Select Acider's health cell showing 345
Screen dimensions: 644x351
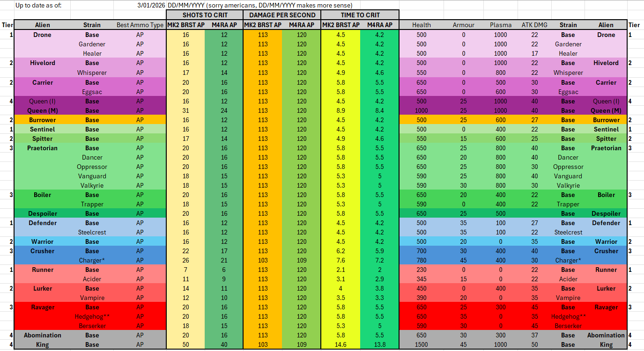(421, 279)
